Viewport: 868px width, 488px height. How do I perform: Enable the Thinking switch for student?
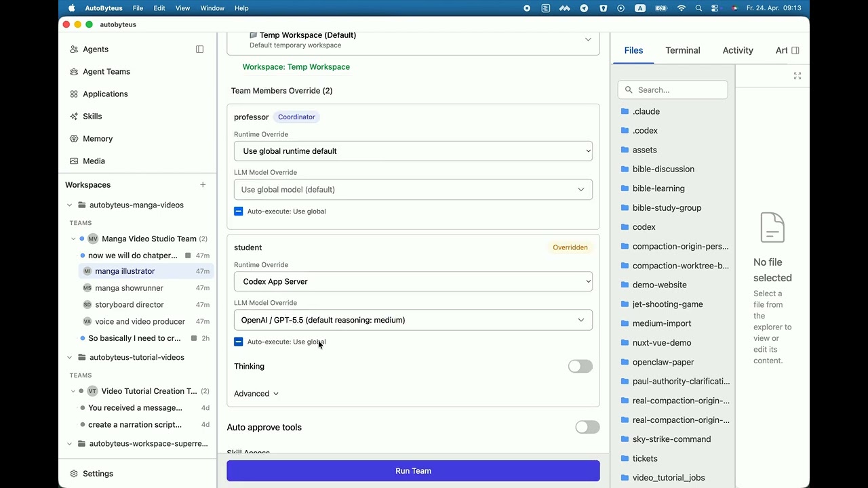coord(580,367)
